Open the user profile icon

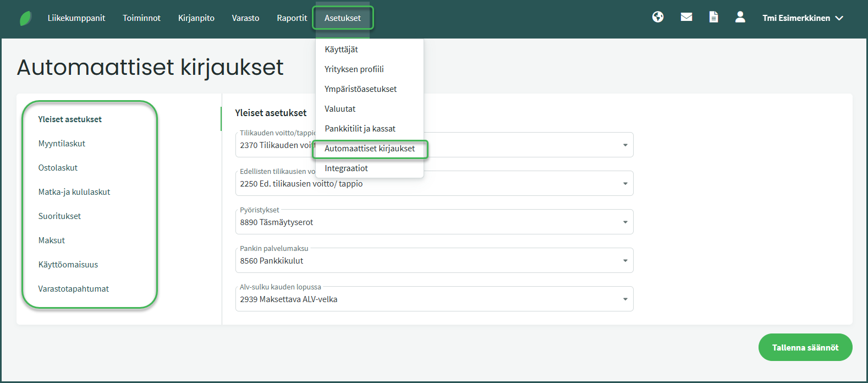pos(740,18)
